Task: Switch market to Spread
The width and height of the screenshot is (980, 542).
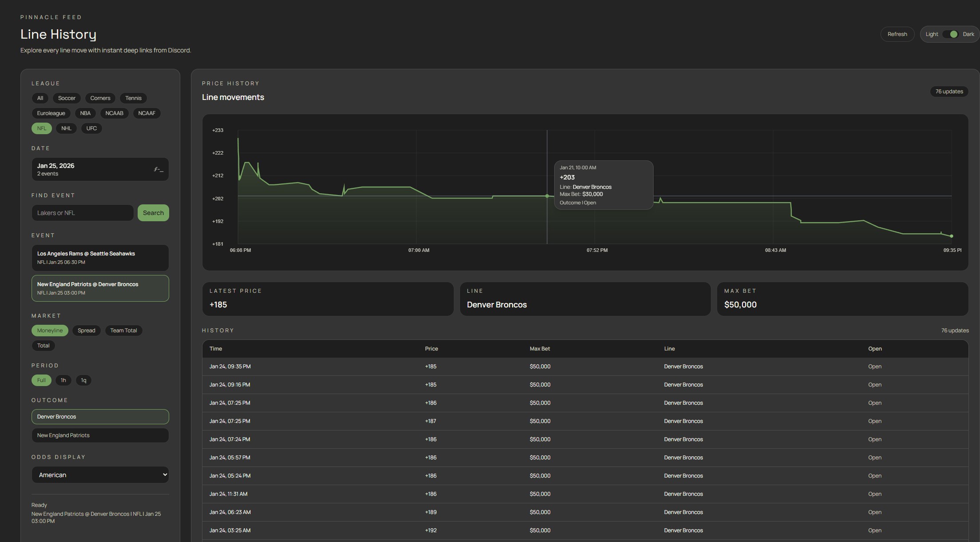Action: [x=87, y=331]
